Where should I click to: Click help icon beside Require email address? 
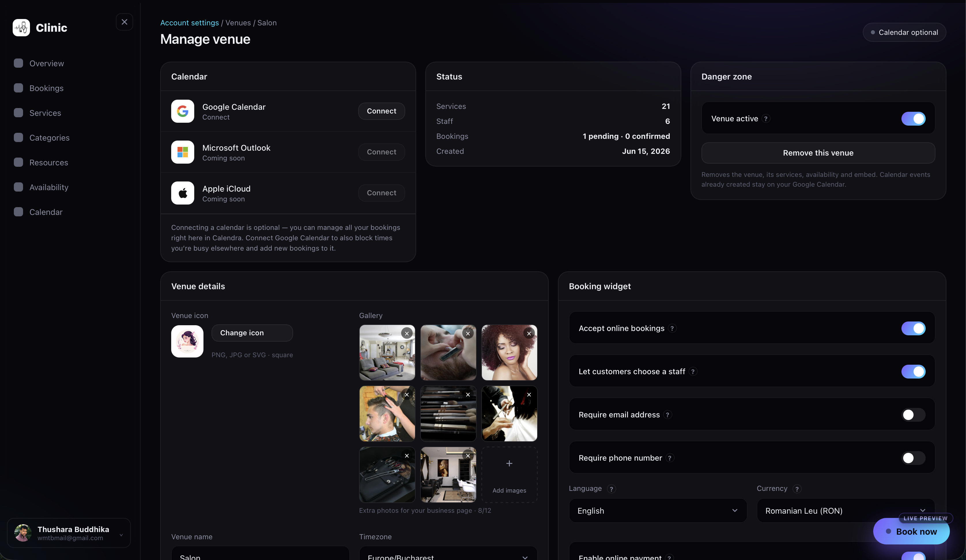coord(667,415)
